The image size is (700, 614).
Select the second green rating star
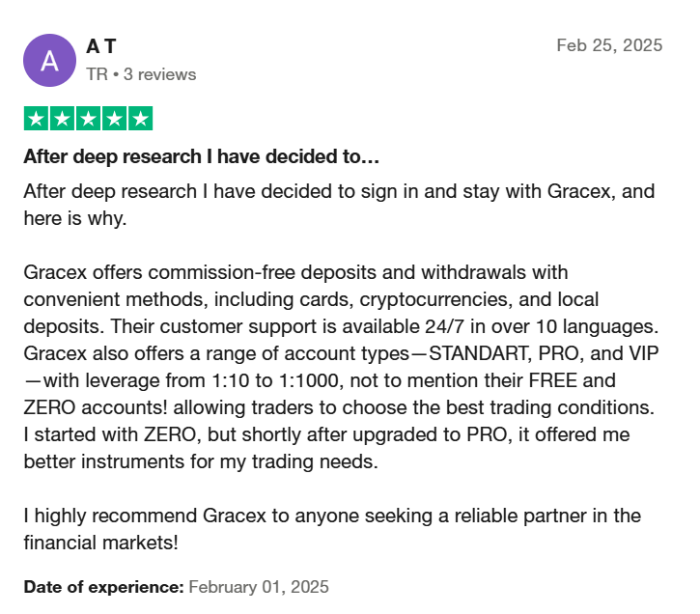62,118
